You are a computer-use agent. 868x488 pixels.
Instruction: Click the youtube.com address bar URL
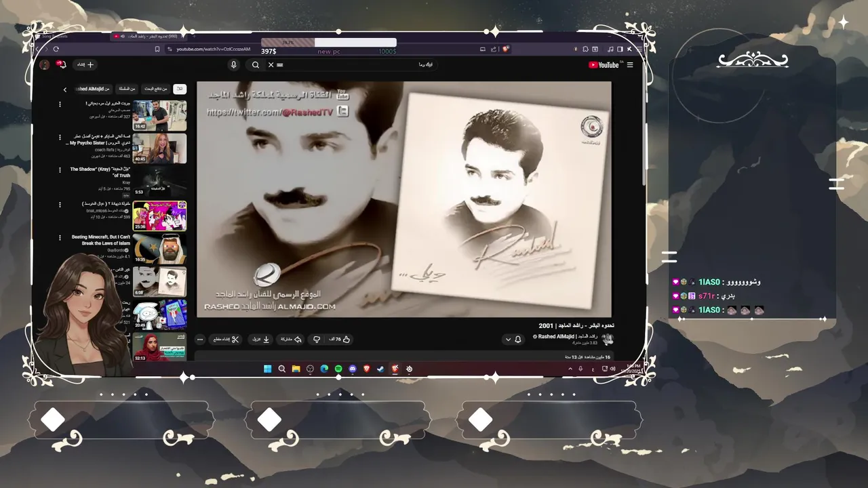click(x=214, y=49)
